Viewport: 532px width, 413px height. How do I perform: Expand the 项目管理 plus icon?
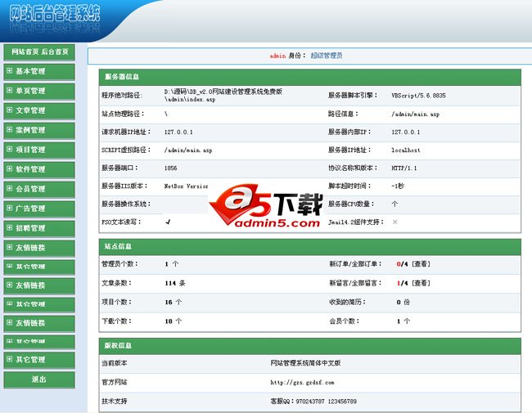click(10, 149)
